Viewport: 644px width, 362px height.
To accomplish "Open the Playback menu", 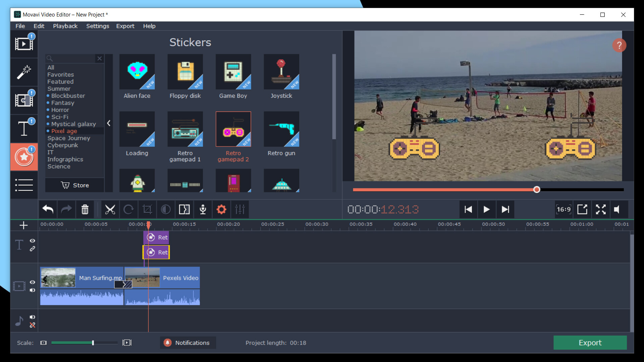I will pos(65,26).
